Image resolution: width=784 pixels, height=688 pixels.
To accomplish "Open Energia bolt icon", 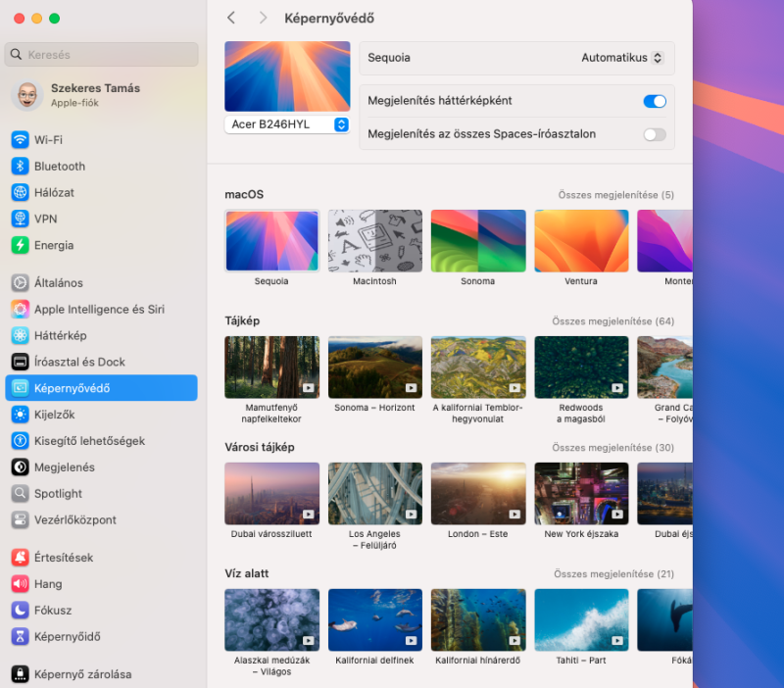I will tap(20, 245).
